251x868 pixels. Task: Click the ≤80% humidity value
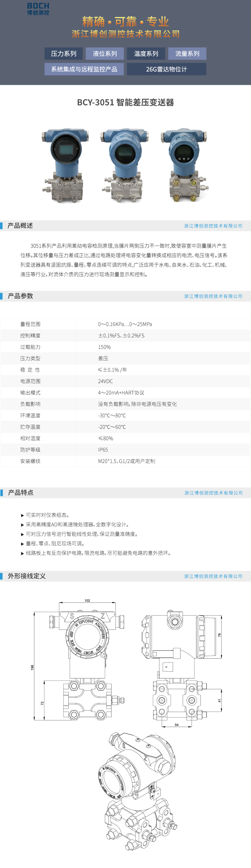coord(105,438)
